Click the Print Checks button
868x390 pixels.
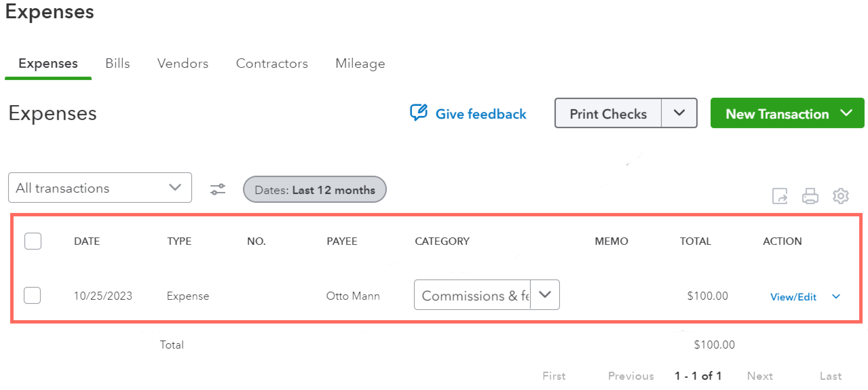click(x=608, y=114)
